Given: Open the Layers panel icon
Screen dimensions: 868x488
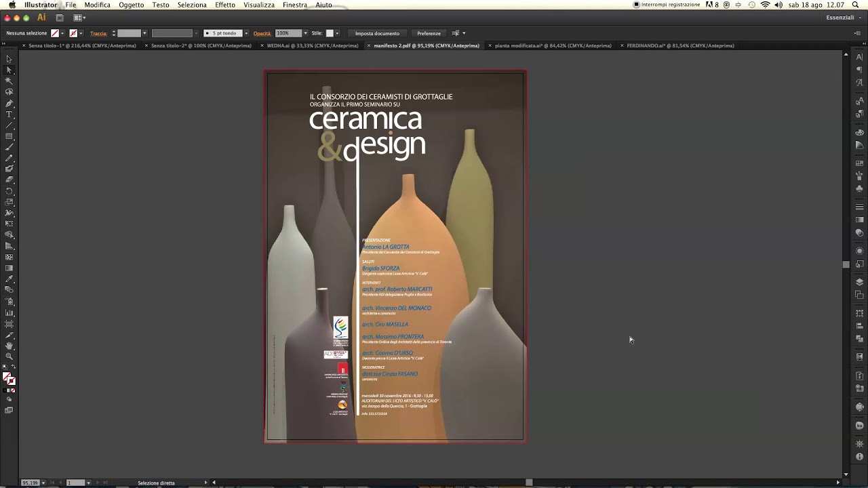Looking at the screenshot, I should click(859, 282).
